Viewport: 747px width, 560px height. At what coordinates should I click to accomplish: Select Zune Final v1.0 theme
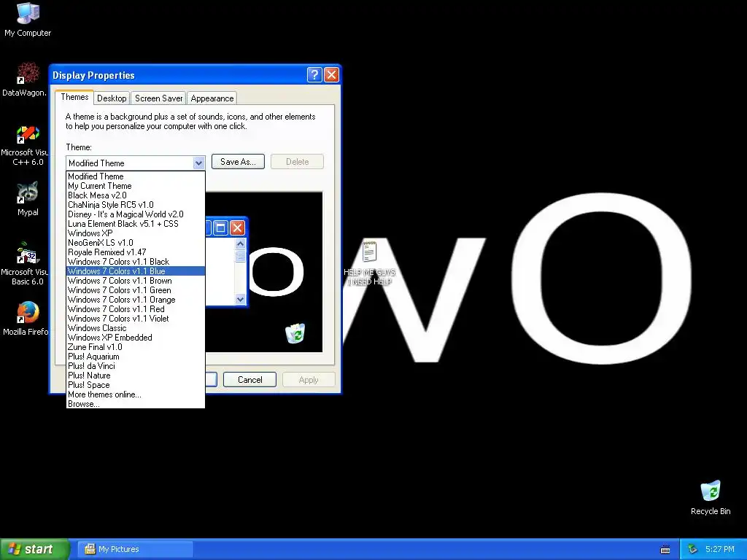point(135,347)
